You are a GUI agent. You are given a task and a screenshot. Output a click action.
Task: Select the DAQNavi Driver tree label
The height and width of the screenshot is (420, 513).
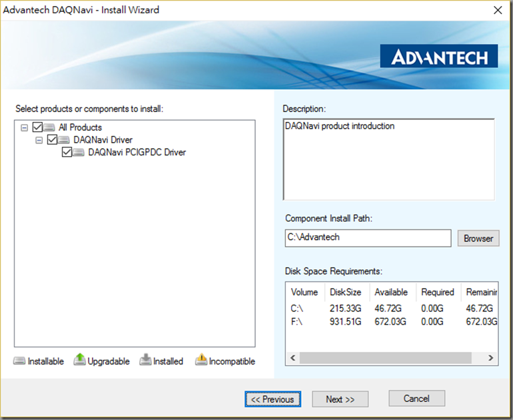[x=103, y=140]
